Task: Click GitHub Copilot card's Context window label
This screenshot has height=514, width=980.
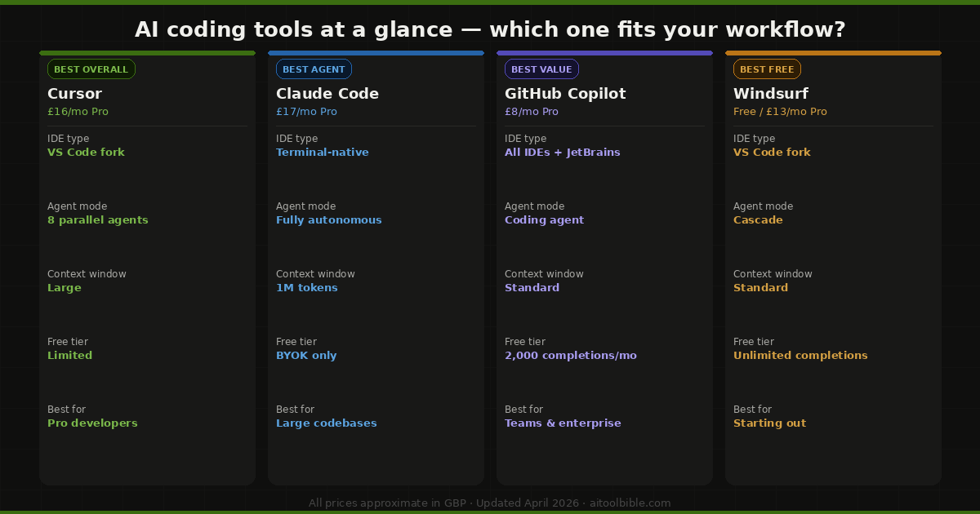Action: [x=544, y=274]
